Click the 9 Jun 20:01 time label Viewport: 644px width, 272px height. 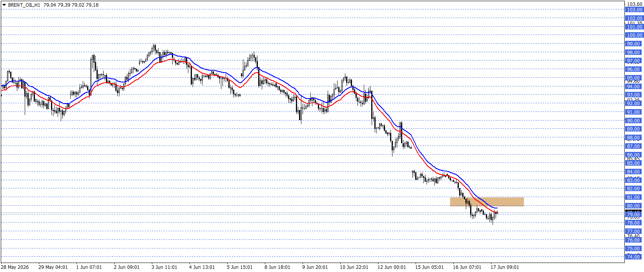click(x=315, y=267)
